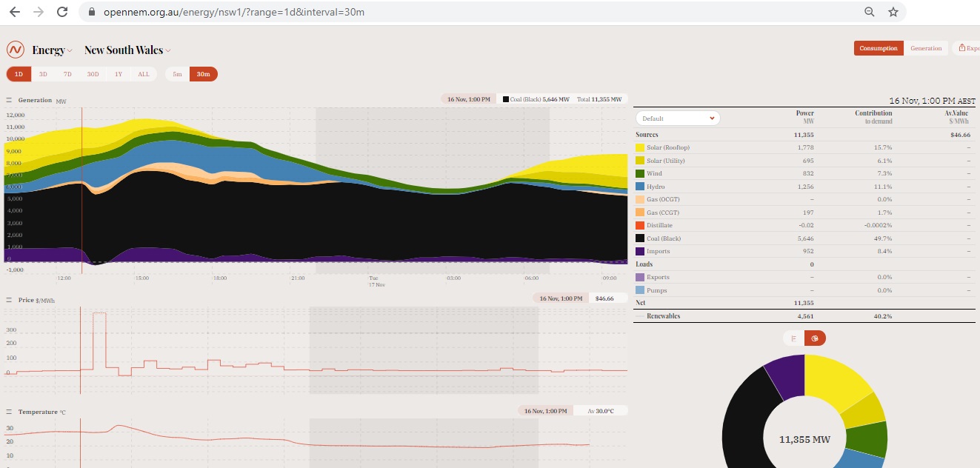Click the OpenNEM logo icon
Screen dimensions: 980x468
point(16,50)
